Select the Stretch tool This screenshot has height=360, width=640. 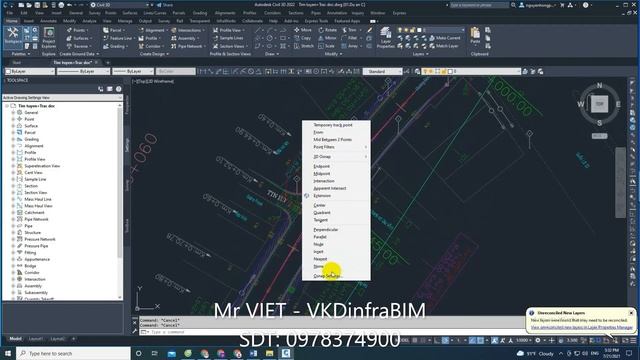(x=304, y=46)
